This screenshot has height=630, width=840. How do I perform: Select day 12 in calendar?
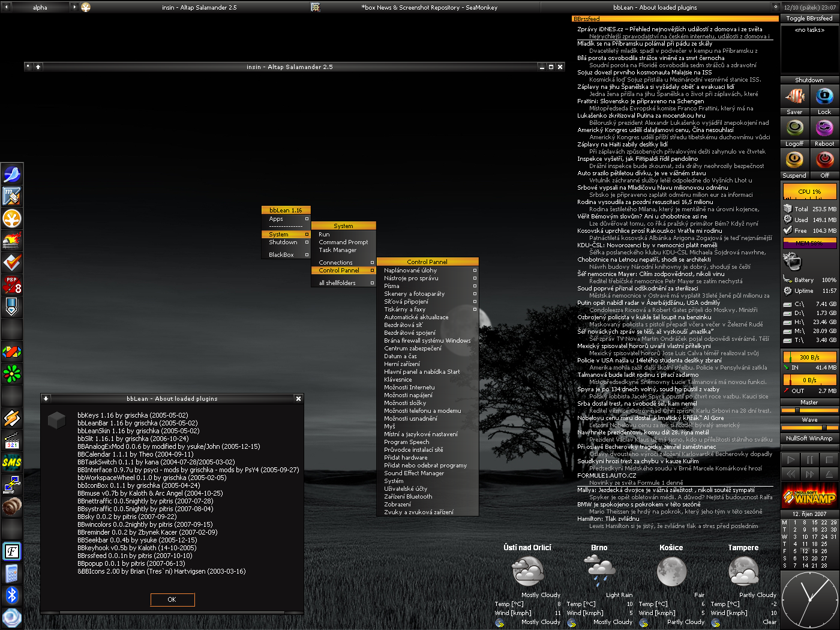tap(805, 551)
